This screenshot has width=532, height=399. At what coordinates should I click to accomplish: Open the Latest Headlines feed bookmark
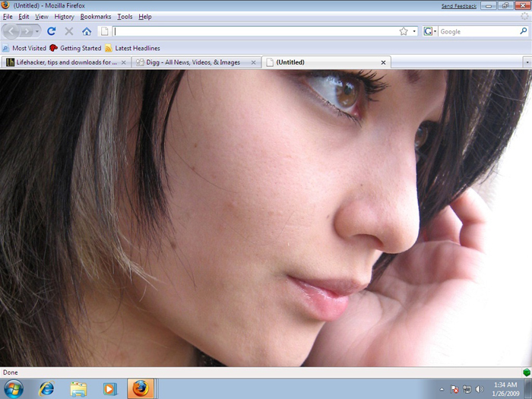click(132, 48)
